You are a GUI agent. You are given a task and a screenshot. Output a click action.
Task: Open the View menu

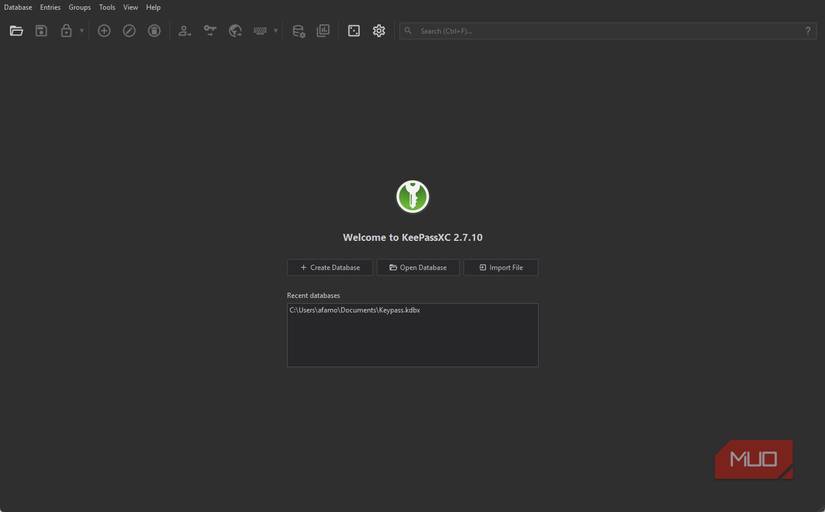(130, 7)
